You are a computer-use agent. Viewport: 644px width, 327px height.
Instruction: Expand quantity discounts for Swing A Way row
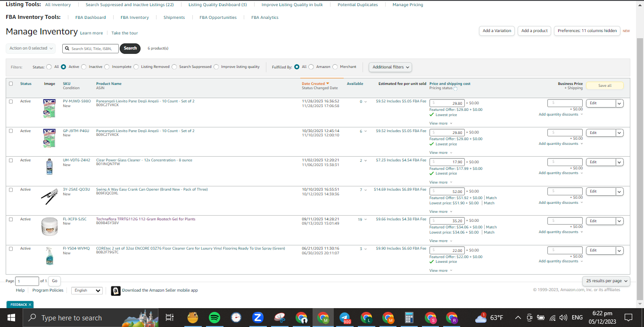(x=561, y=202)
